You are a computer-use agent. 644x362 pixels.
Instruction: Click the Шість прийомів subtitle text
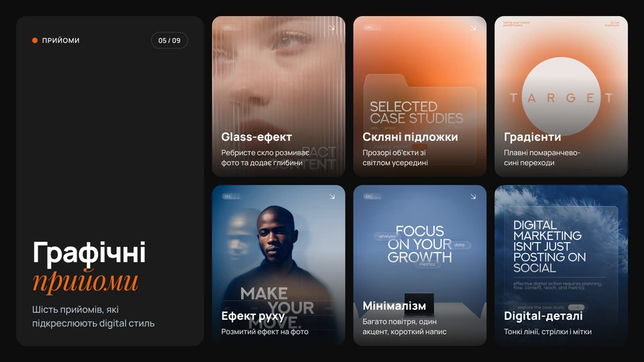pyautogui.click(x=93, y=316)
